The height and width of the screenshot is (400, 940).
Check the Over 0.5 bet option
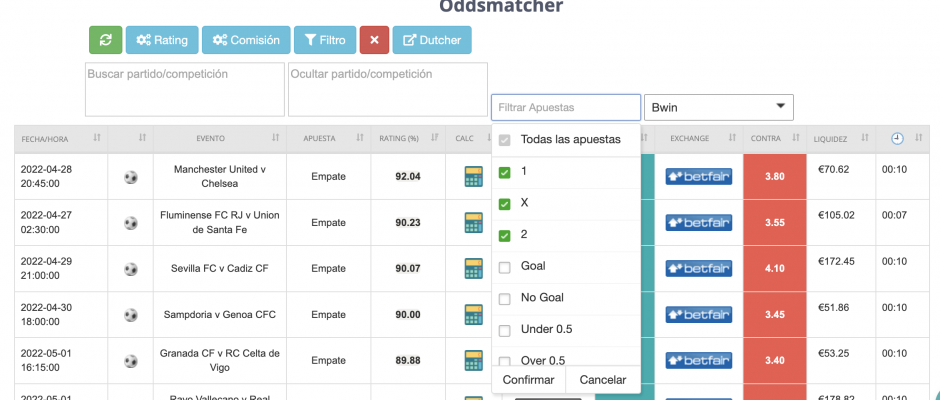click(505, 362)
